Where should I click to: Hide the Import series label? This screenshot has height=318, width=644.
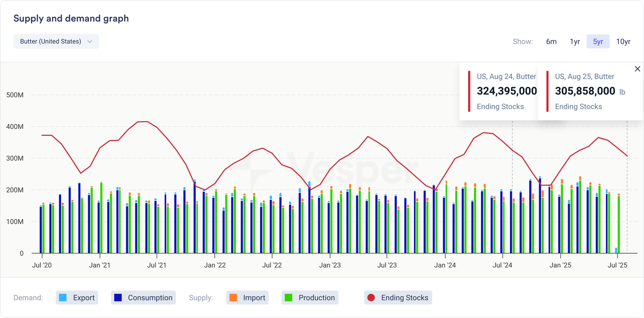254,297
